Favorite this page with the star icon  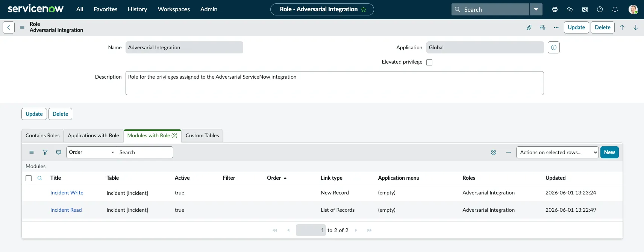pyautogui.click(x=364, y=10)
